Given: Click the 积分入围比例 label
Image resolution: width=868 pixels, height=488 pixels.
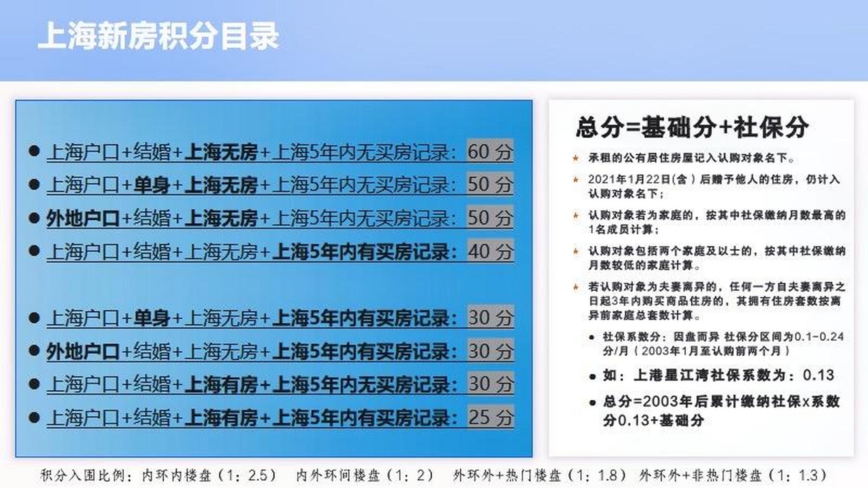Looking at the screenshot, I should click(87, 475).
